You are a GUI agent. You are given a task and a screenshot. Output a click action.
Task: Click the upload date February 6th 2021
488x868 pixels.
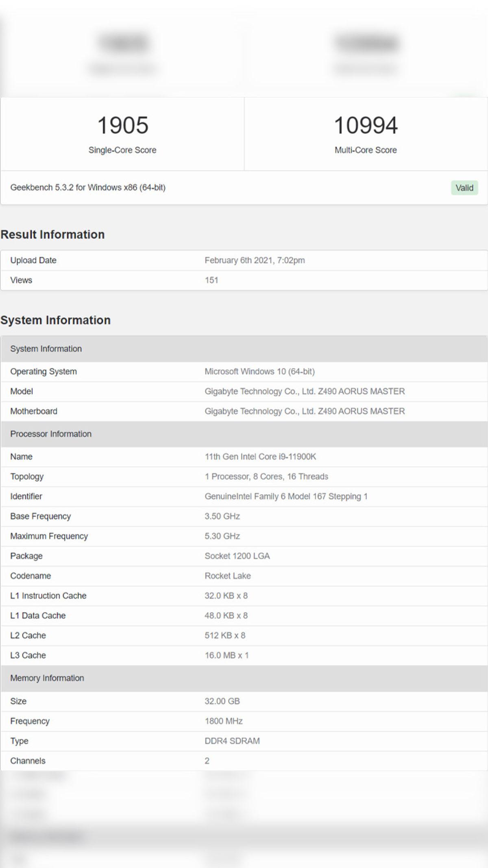coord(255,260)
